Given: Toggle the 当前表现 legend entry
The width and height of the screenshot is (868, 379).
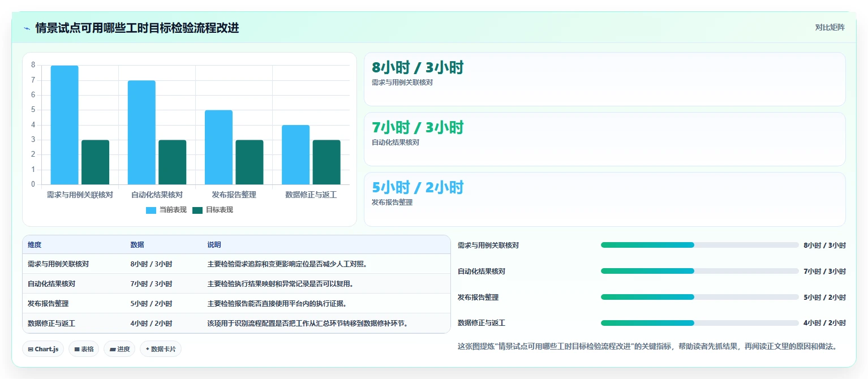Looking at the screenshot, I should pos(166,210).
